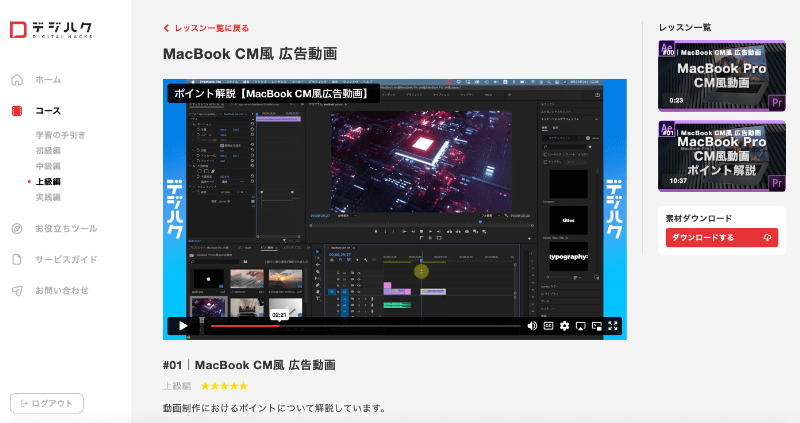
Task: Open お役立ちツール page
Action: 66,228
